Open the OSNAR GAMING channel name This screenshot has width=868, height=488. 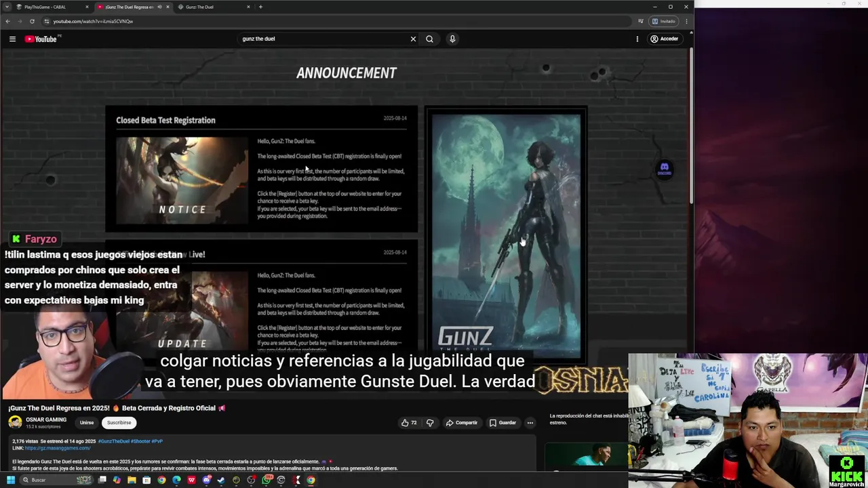[46, 420]
